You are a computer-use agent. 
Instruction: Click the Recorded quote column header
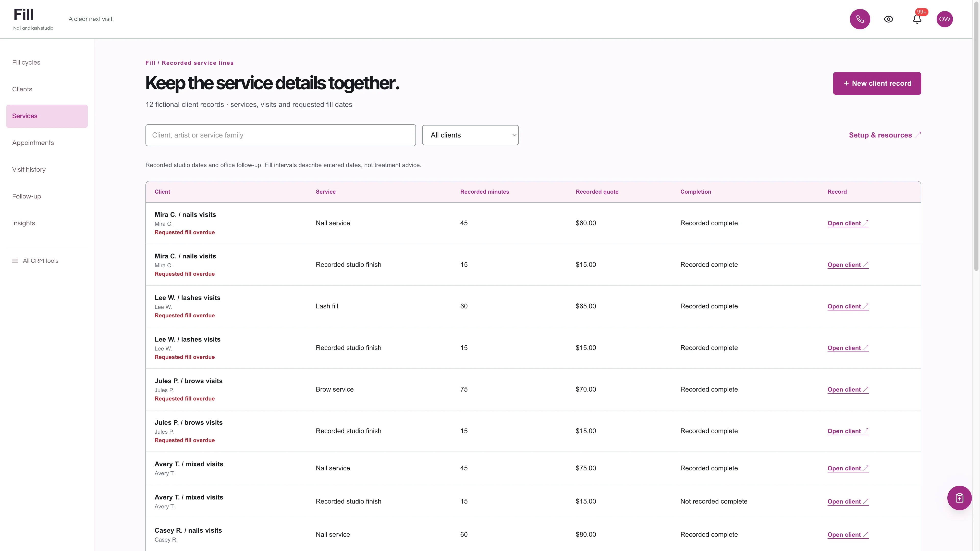(x=597, y=192)
